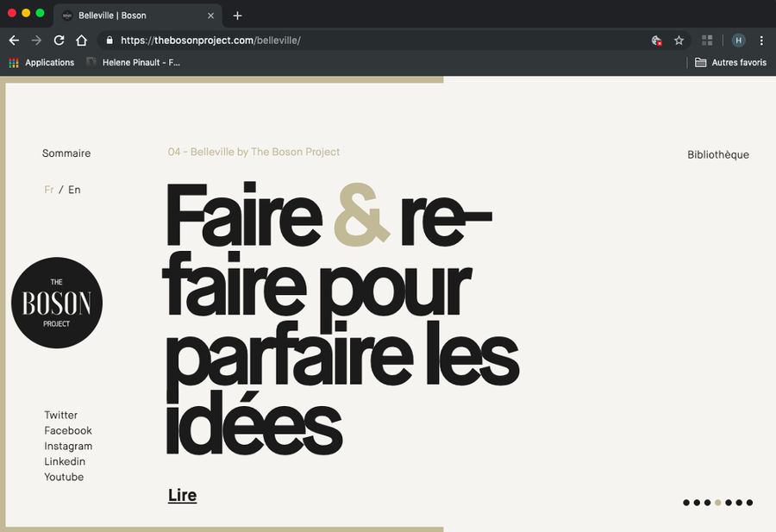This screenshot has height=532, width=776.
Task: Jump to the last pagination dot
Action: (749, 503)
